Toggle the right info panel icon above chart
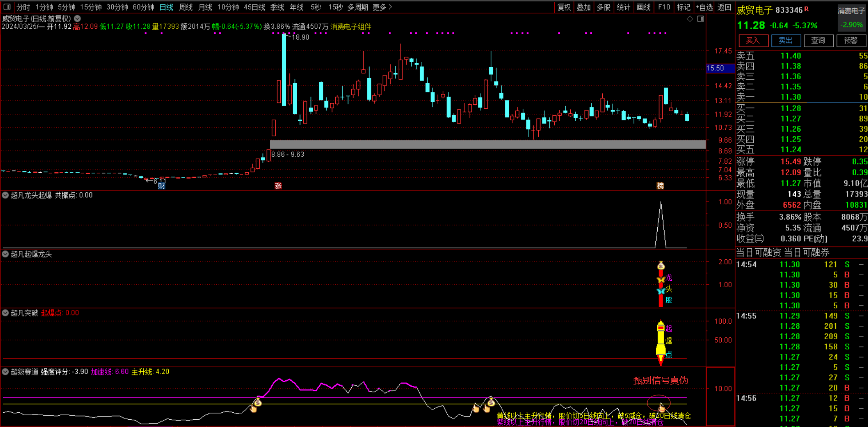 [700, 19]
